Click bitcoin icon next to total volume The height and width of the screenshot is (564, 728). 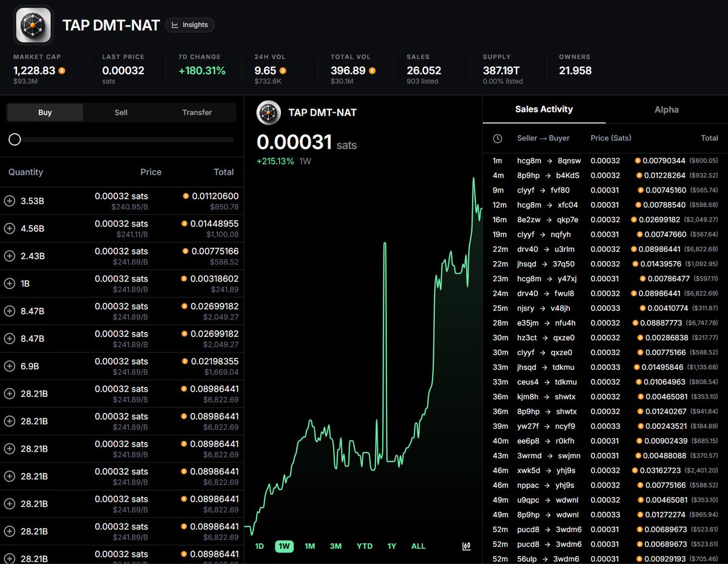click(x=372, y=71)
